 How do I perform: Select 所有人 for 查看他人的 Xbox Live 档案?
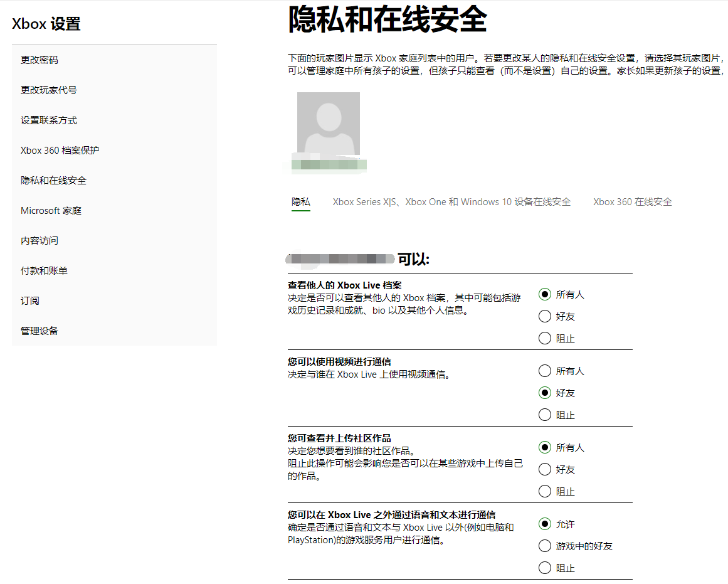[x=545, y=295]
